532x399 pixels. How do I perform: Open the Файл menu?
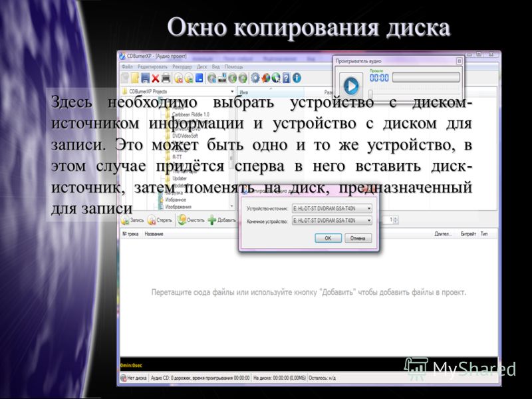127,67
